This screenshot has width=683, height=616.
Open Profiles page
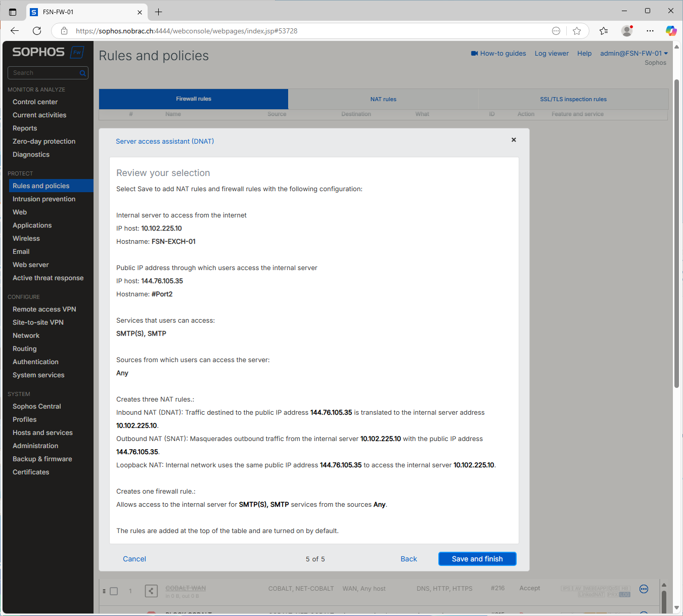tap(25, 419)
